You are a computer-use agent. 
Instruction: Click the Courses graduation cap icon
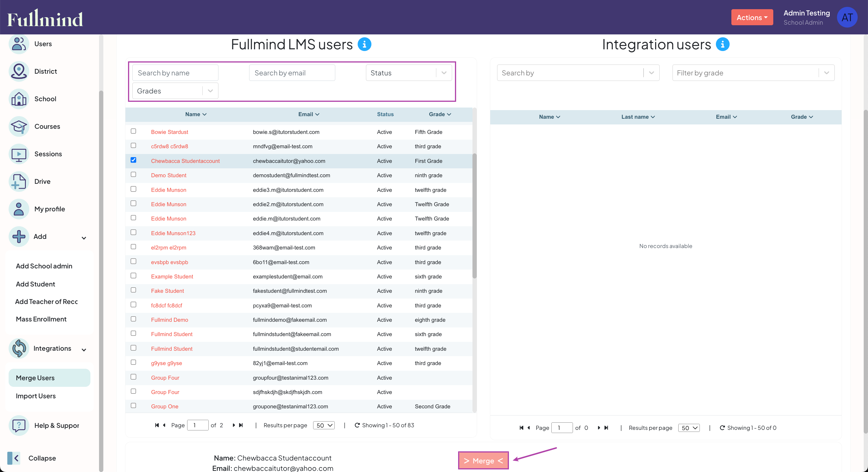[19, 126]
